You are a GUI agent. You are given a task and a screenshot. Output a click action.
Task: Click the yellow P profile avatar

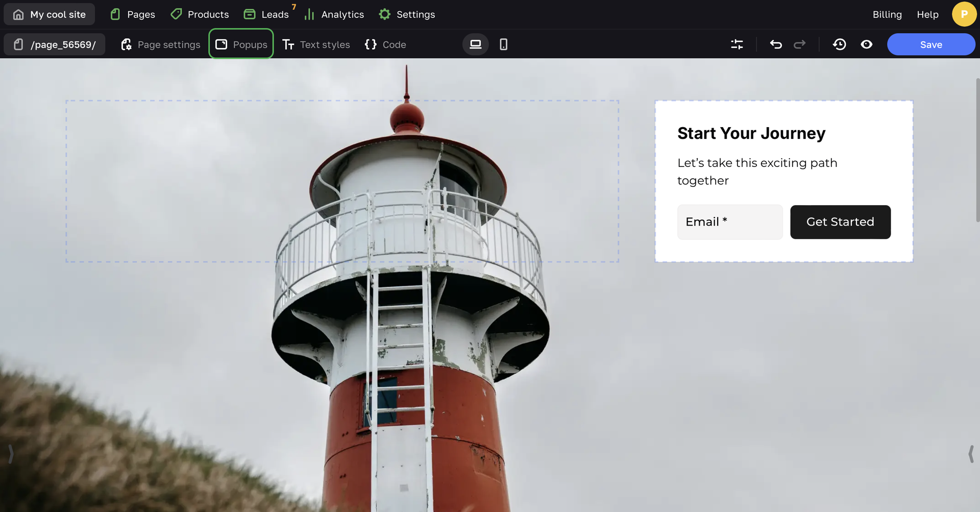[964, 14]
